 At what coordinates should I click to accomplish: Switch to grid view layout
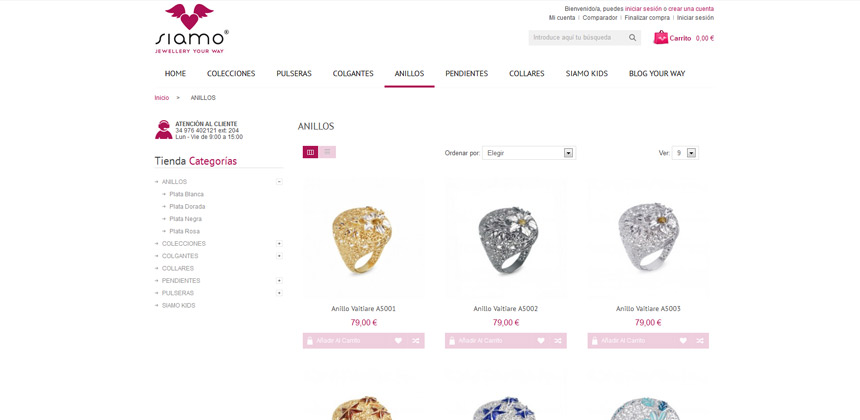pyautogui.click(x=310, y=152)
